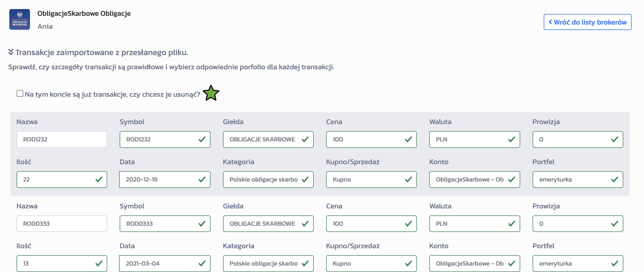Click Prowizja field of ROD0333 transaction

click(x=578, y=224)
